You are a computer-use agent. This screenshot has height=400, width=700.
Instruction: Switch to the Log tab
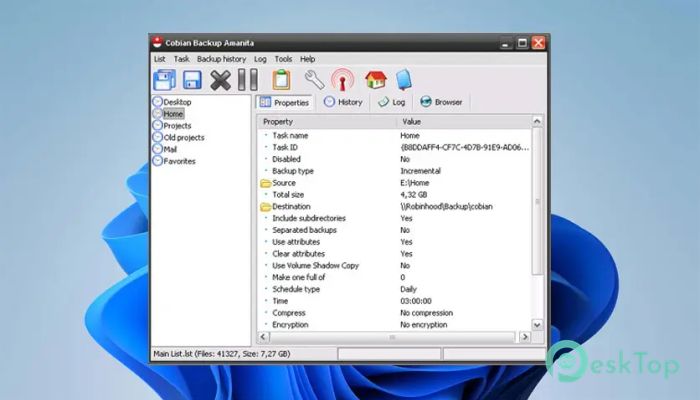392,102
